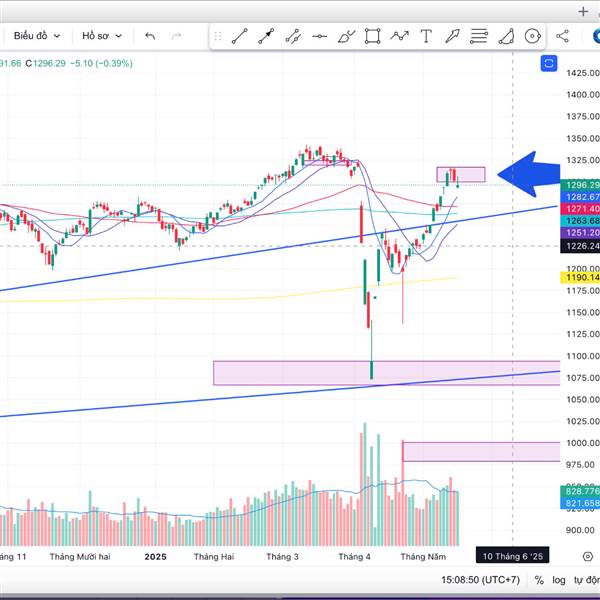Image resolution: width=600 pixels, height=600 pixels.
Task: Undo the last chart action
Action: coord(150,36)
